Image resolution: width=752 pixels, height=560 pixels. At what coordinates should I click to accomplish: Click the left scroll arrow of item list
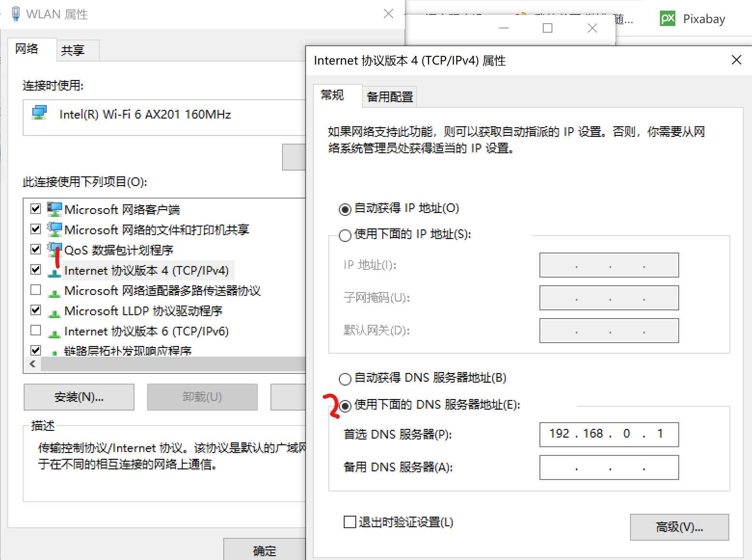[x=32, y=364]
